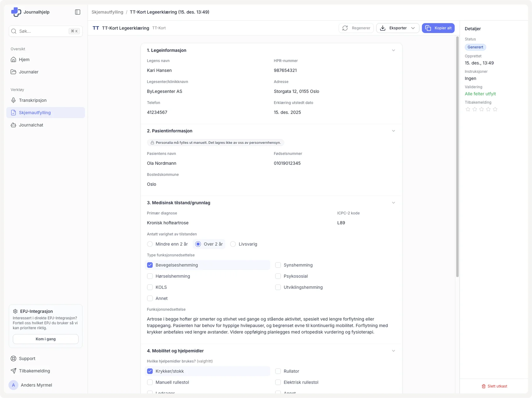532x398 pixels.
Task: Click the Journalchat robot icon
Action: (x=13, y=125)
